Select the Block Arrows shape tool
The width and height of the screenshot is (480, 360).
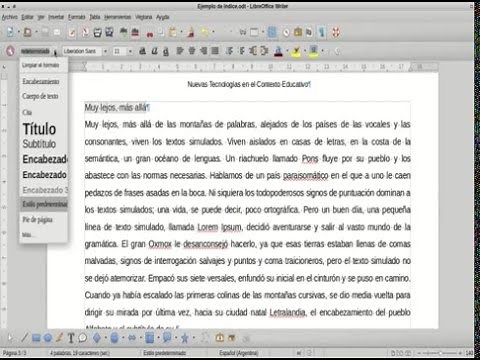point(132,338)
